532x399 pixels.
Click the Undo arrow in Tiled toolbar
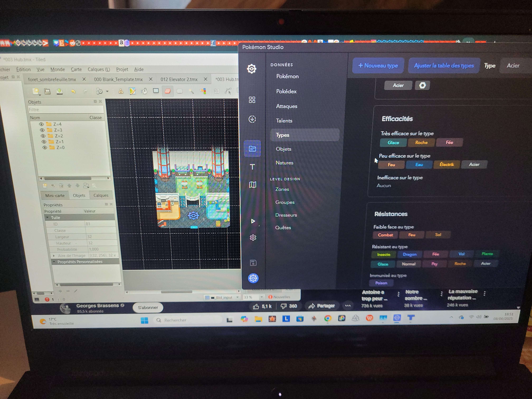point(73,91)
